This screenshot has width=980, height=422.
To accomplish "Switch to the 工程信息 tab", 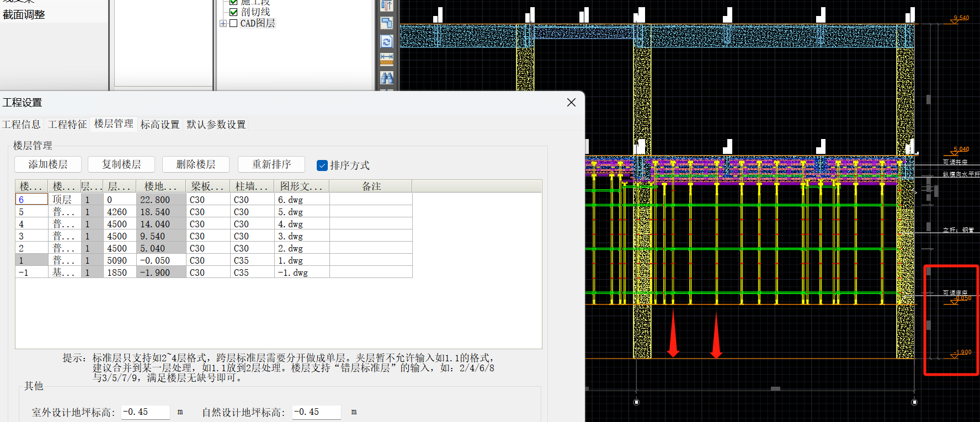I will click(x=22, y=125).
